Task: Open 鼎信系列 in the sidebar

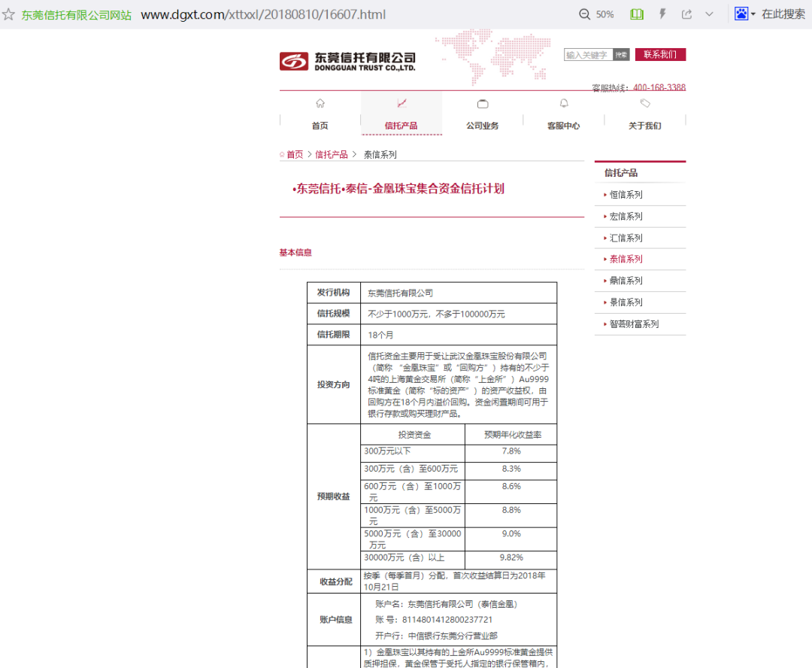Action: [x=626, y=281]
